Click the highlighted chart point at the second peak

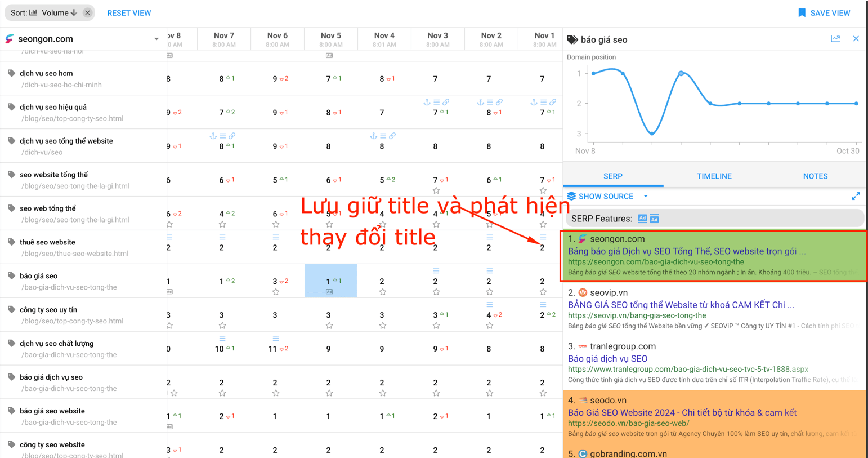pyautogui.click(x=681, y=73)
